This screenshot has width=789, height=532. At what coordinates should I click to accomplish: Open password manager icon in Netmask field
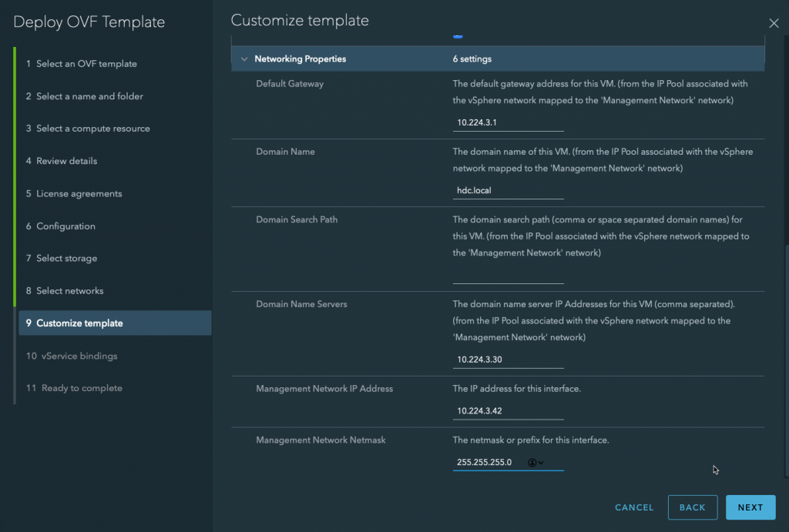coord(536,463)
